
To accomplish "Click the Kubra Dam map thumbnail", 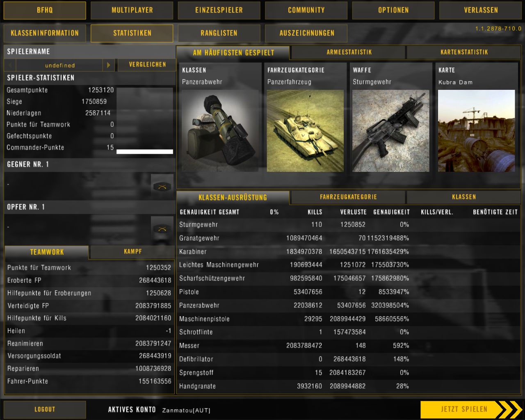I will pyautogui.click(x=476, y=130).
